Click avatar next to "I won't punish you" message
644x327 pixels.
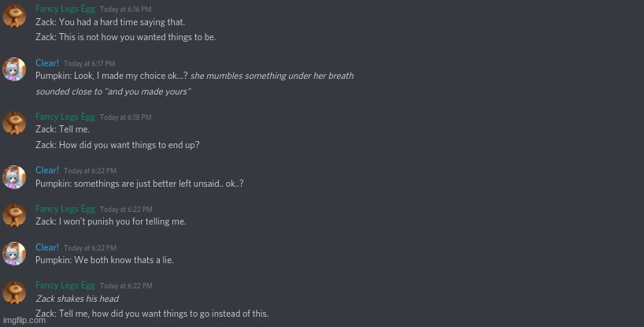(14, 215)
